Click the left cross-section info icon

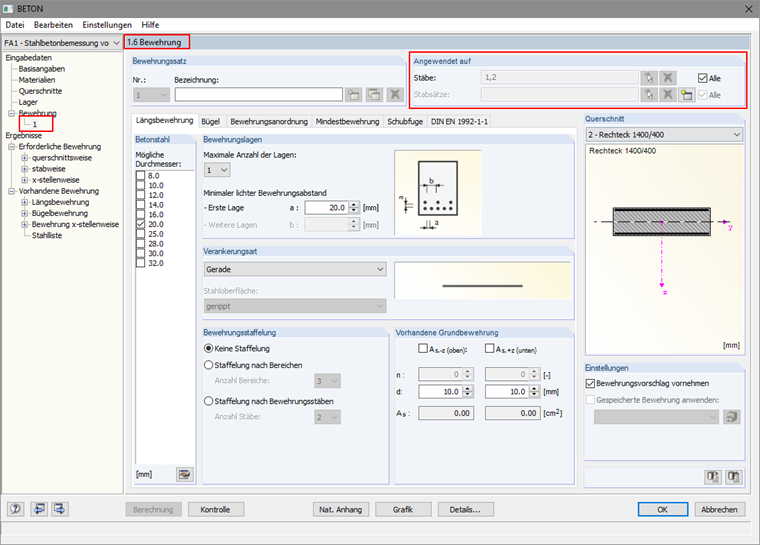(712, 477)
